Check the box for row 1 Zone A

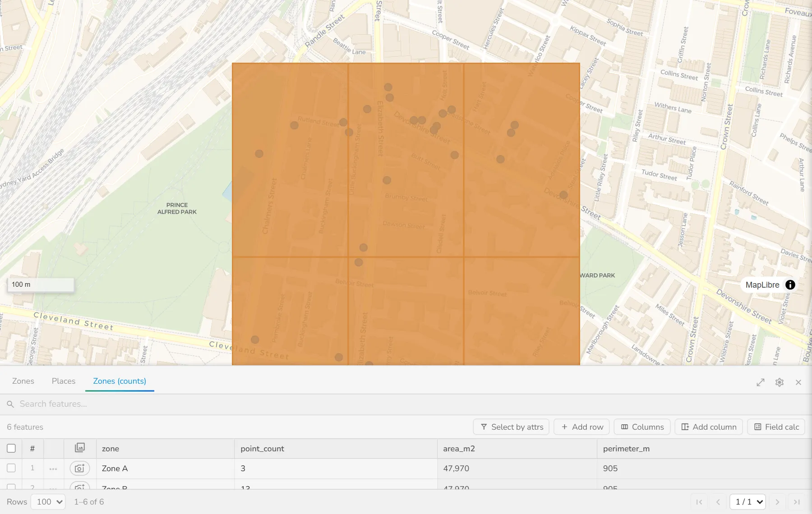[x=11, y=468]
